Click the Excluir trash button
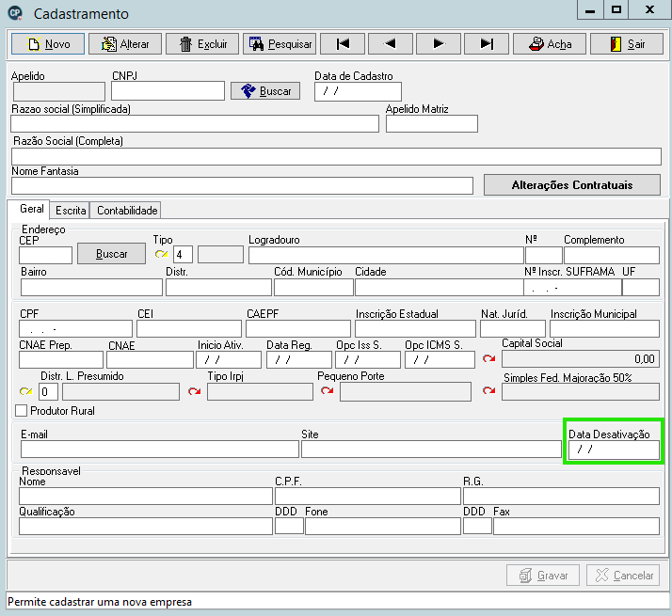 point(202,44)
